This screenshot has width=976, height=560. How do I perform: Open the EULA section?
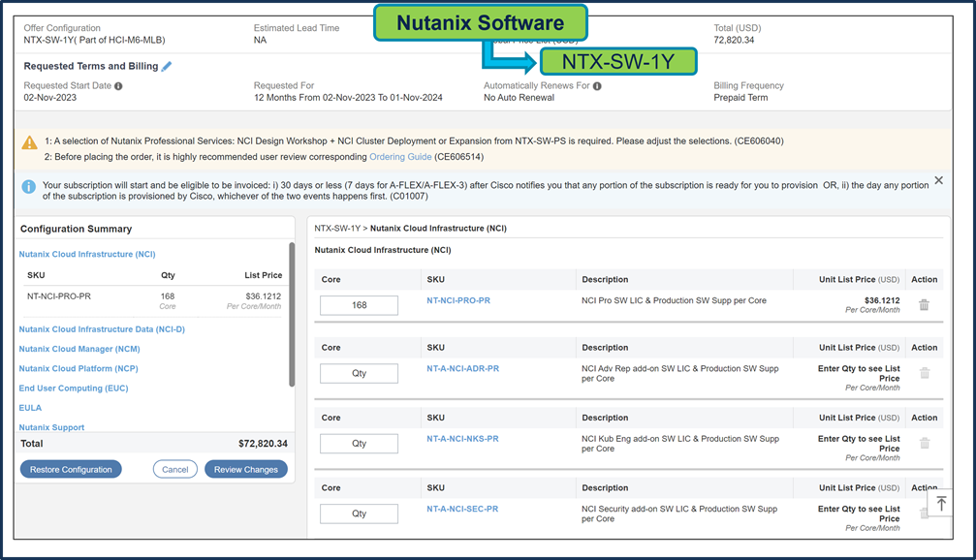click(x=30, y=408)
